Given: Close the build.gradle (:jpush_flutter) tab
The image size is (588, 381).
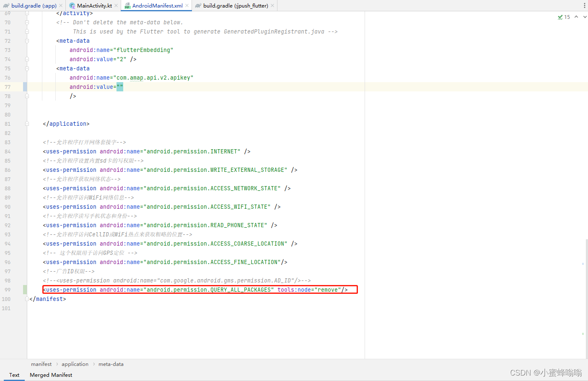Looking at the screenshot, I should click(x=272, y=5).
